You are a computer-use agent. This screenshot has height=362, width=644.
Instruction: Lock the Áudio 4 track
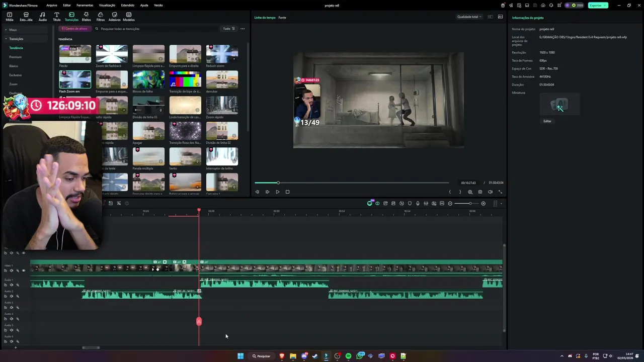[x=6, y=319]
